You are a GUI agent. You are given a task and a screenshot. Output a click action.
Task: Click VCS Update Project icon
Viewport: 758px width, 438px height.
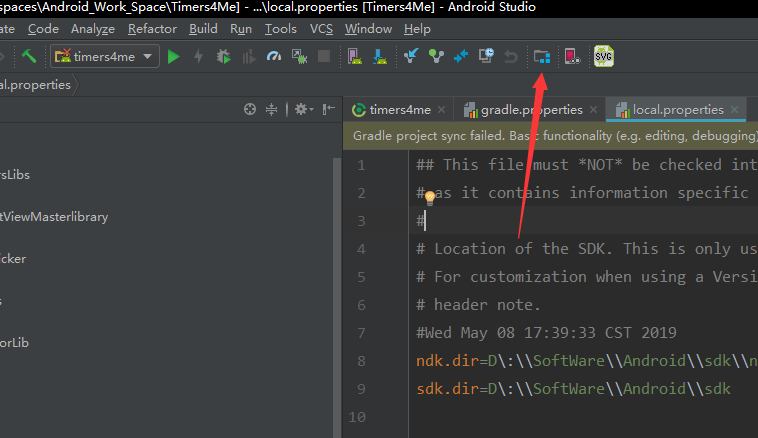[x=411, y=57]
